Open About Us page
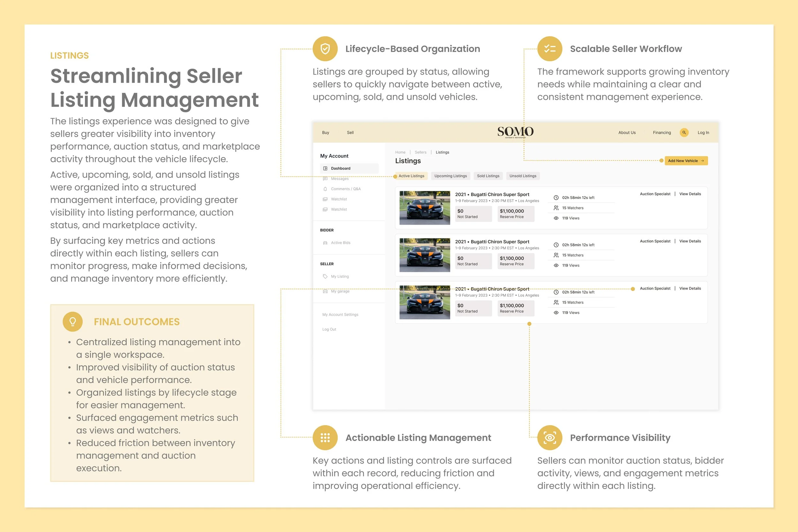This screenshot has width=798, height=532. (x=627, y=133)
